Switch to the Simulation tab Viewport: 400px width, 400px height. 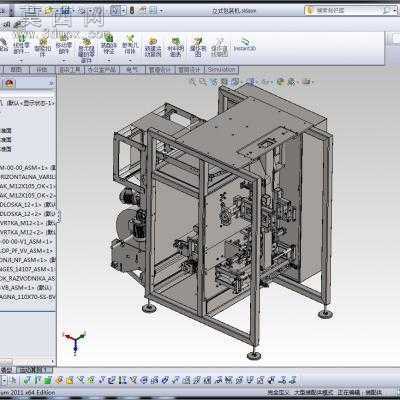tap(221, 70)
